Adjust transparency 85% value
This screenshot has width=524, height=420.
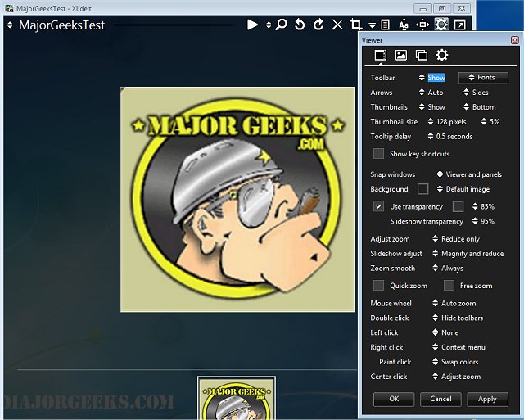pos(483,206)
